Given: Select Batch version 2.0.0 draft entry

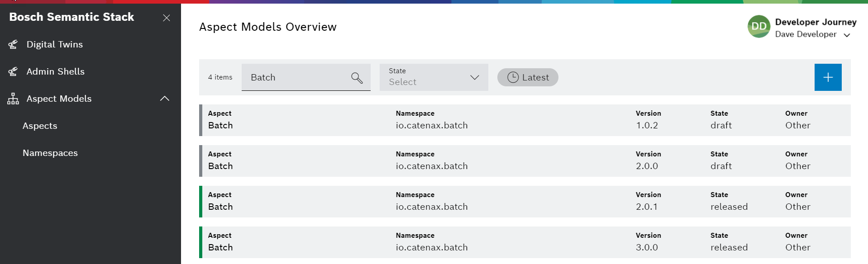Looking at the screenshot, I should [x=525, y=161].
